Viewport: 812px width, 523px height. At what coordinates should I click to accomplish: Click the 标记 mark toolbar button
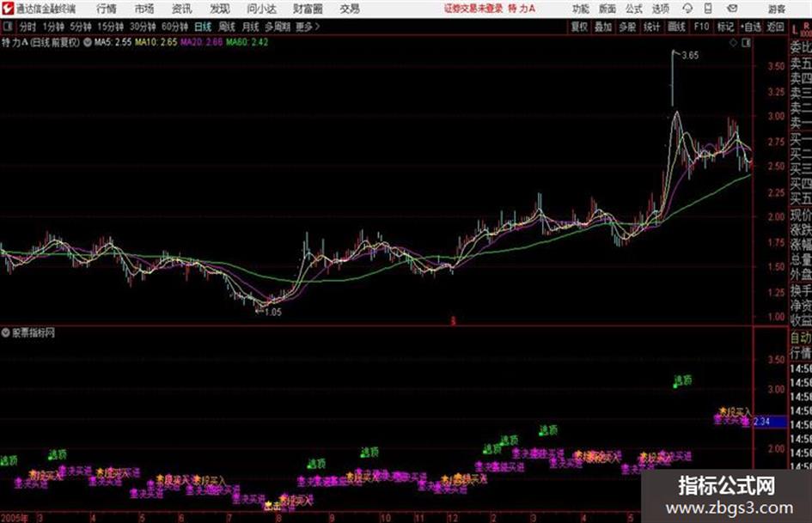725,27
